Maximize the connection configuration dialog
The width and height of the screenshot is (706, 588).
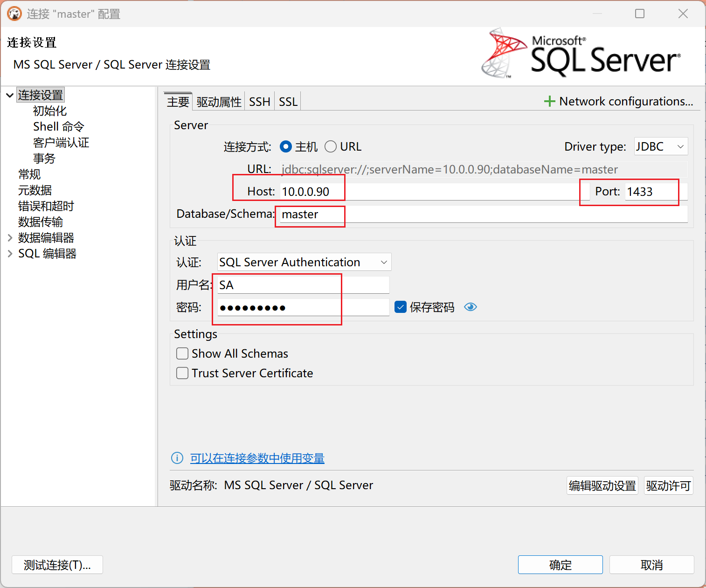point(640,14)
